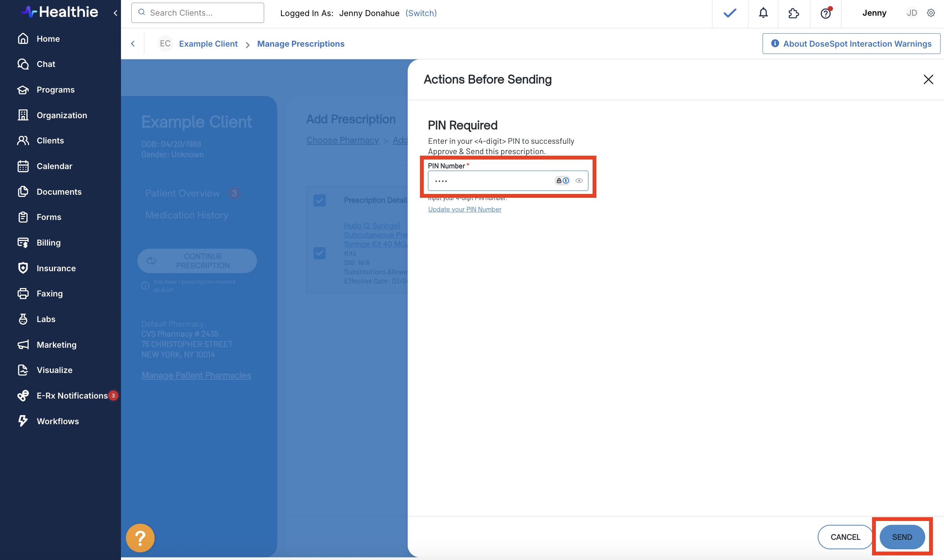Close the Actions Before Sending panel
The width and height of the screenshot is (944, 560).
coord(928,80)
